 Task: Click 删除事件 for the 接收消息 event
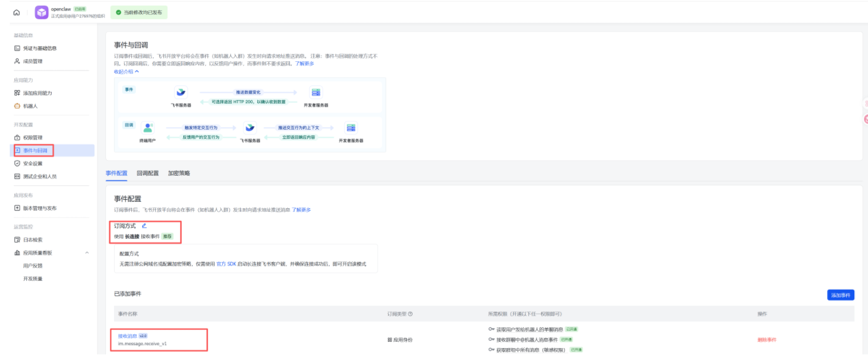coord(767,340)
